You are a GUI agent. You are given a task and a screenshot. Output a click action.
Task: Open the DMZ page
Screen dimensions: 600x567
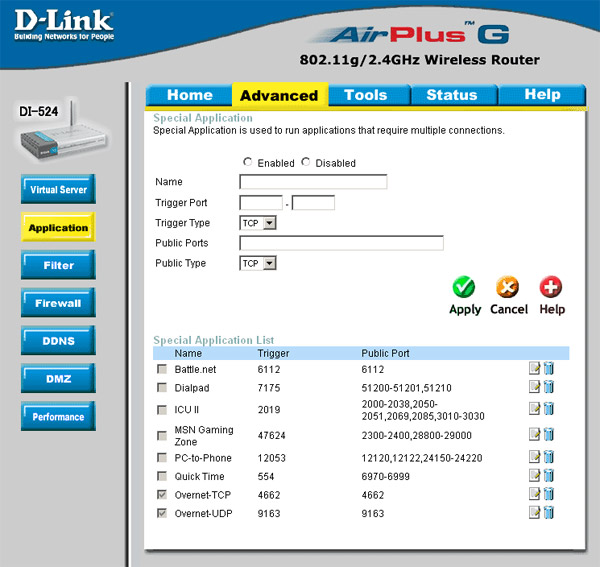(x=58, y=378)
